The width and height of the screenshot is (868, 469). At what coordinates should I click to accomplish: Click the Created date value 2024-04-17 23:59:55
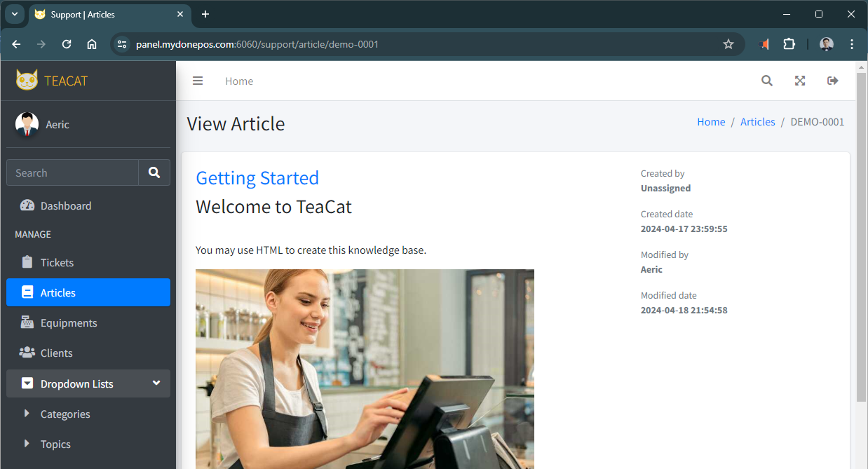(684, 229)
